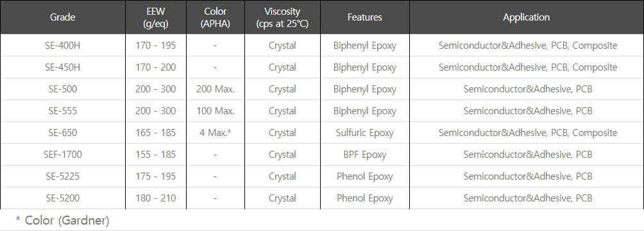Select the SE-500 grade entry
The image size is (644, 231).
click(62, 89)
